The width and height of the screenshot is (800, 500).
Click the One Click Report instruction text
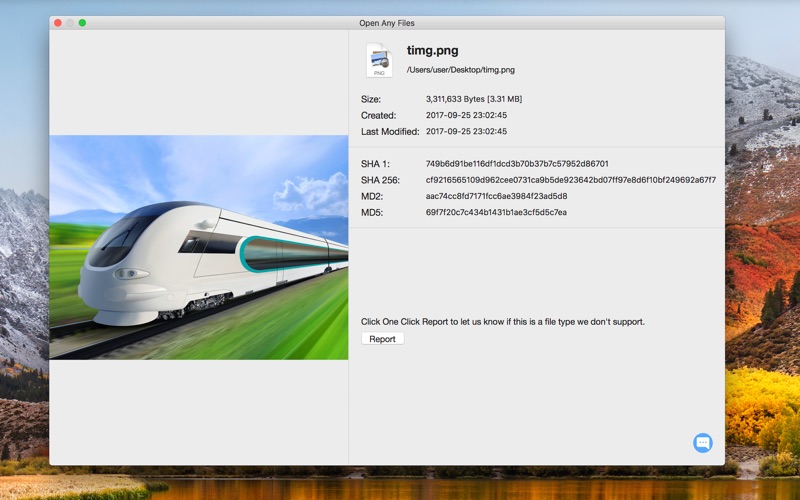click(502, 322)
